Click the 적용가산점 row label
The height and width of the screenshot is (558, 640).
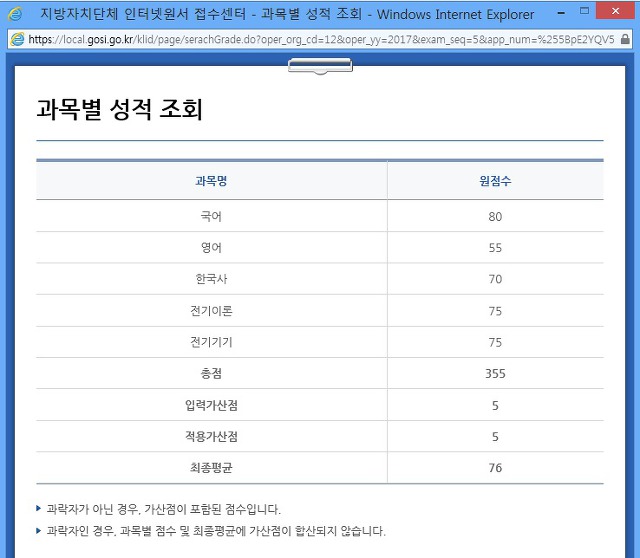(x=211, y=436)
